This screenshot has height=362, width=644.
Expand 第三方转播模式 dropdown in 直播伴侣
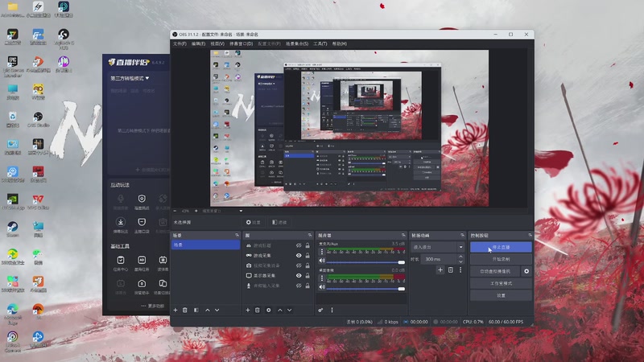(x=130, y=78)
